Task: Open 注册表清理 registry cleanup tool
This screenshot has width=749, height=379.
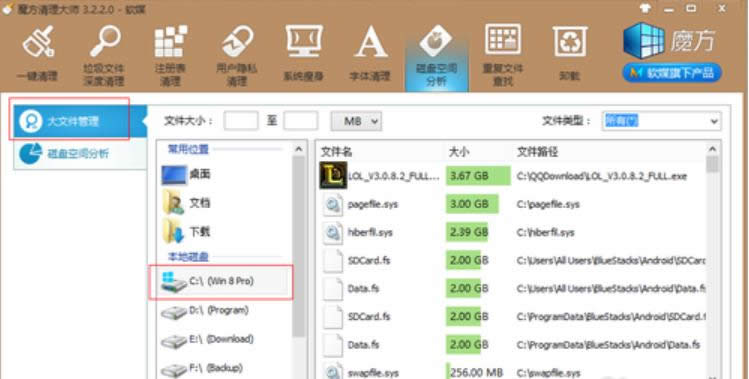Action: point(171,55)
